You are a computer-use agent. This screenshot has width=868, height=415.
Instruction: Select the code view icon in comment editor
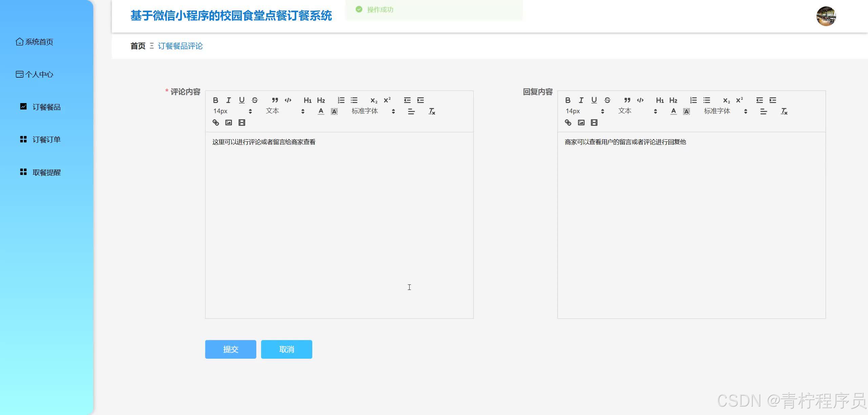tap(288, 100)
